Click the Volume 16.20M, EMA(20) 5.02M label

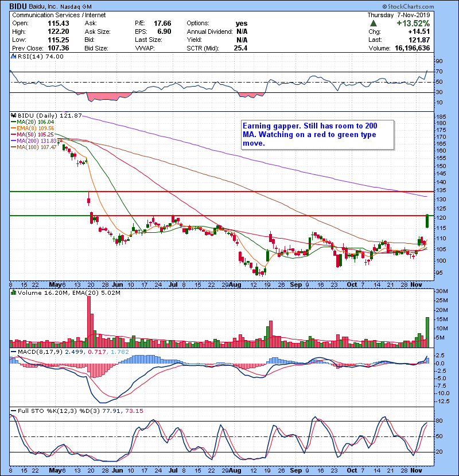(69, 292)
